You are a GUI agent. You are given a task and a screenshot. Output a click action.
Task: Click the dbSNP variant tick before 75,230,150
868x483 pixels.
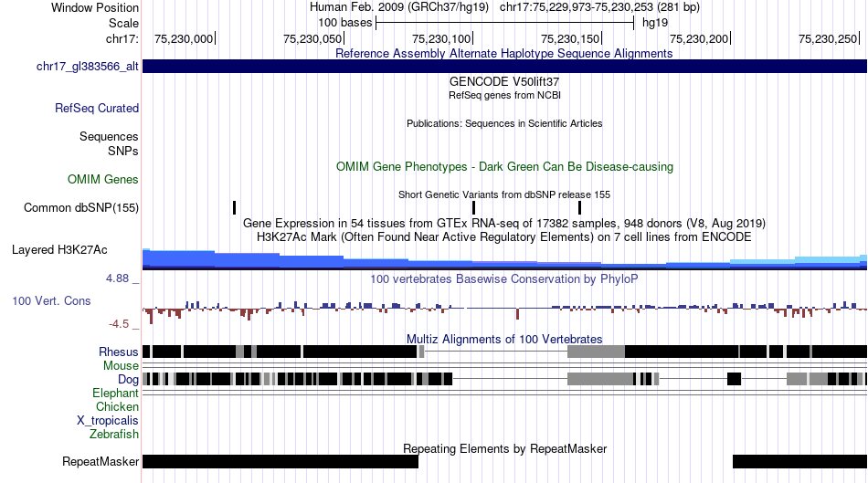[x=579, y=207]
